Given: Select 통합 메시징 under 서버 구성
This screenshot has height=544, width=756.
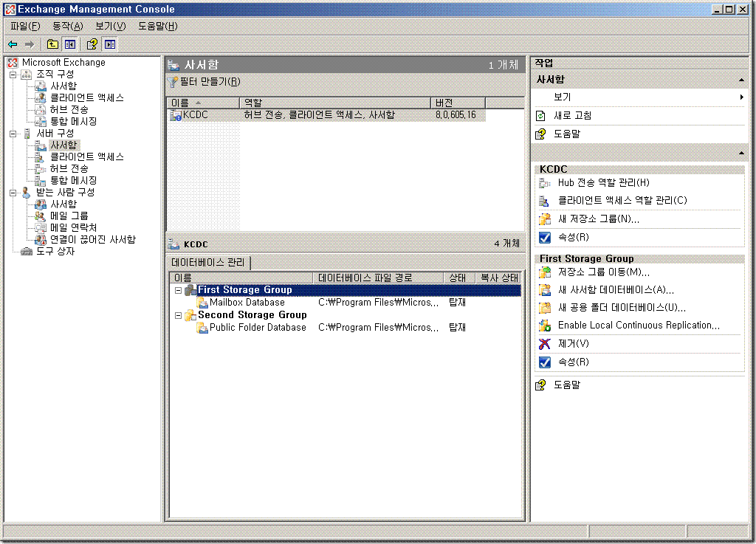Looking at the screenshot, I should coord(73,181).
